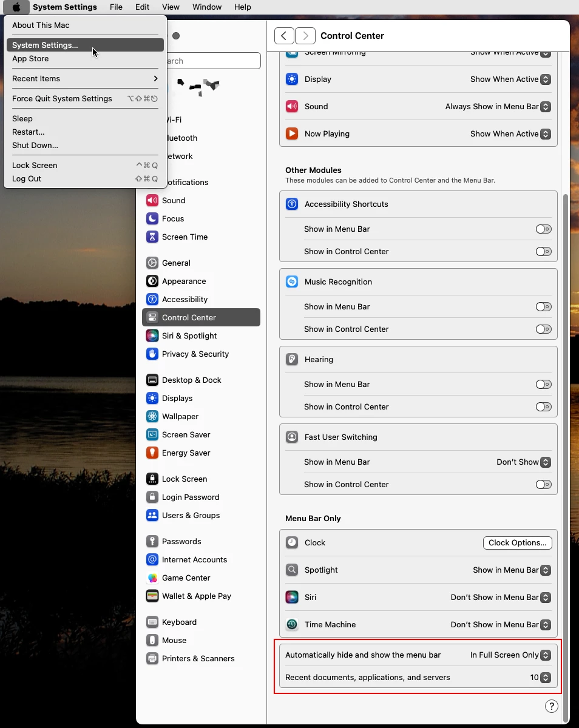The width and height of the screenshot is (579, 728).
Task: Click the Wallet & Apple Pay icon
Action: click(x=152, y=596)
